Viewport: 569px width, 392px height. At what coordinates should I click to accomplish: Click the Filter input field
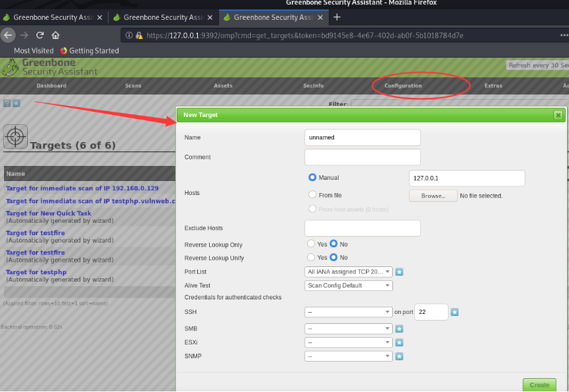[x=459, y=104]
